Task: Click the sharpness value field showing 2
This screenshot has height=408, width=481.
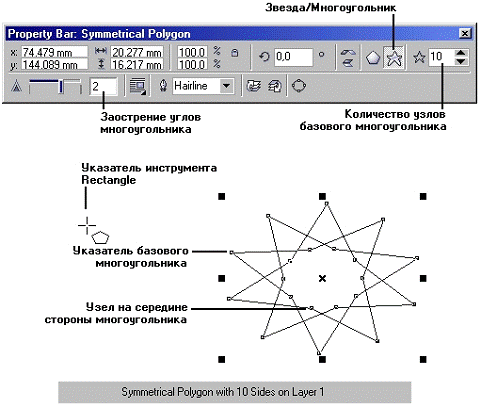Action: [x=103, y=87]
